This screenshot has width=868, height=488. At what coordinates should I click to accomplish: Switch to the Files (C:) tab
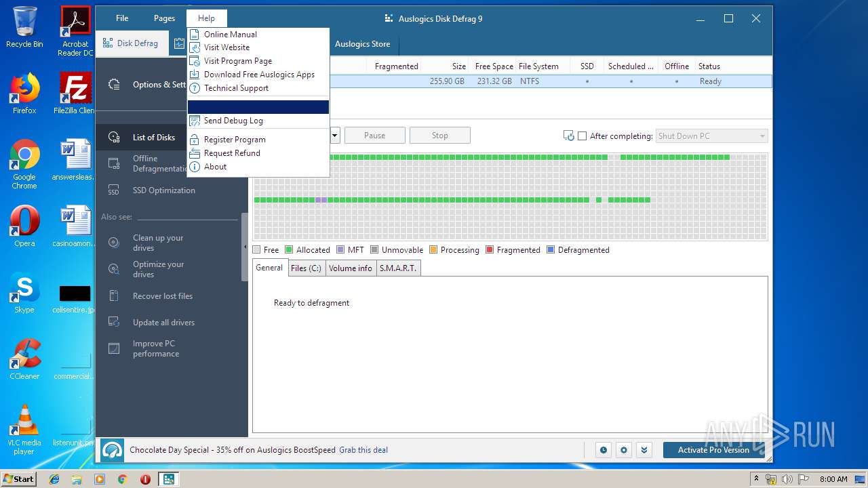306,268
